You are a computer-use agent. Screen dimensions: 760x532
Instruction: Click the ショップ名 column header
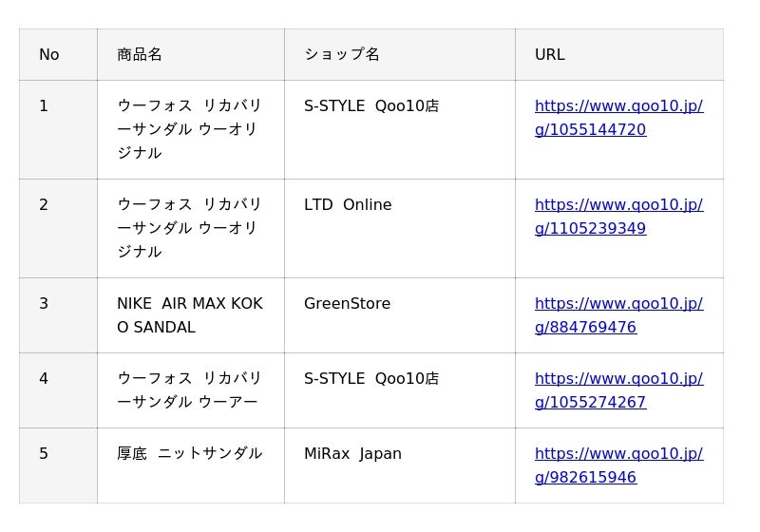tap(400, 55)
